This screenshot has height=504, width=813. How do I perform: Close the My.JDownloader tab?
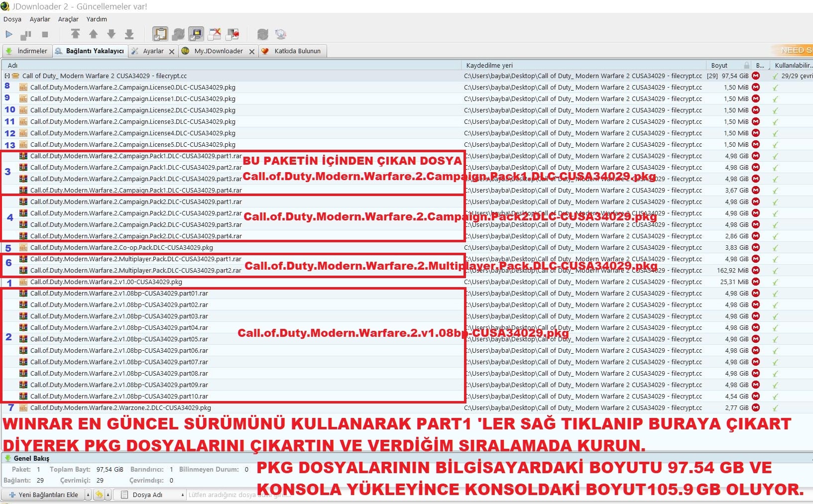pos(252,51)
